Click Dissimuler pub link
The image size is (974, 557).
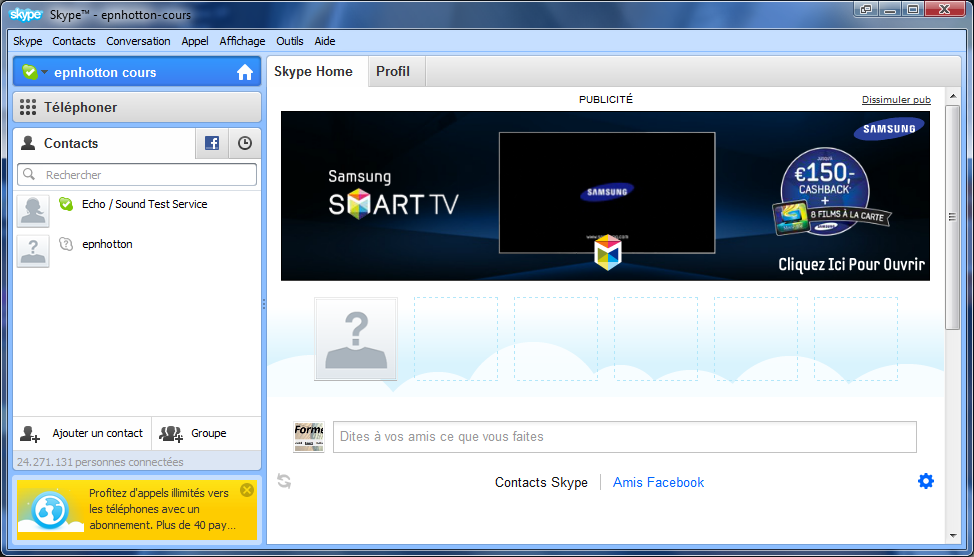(896, 99)
